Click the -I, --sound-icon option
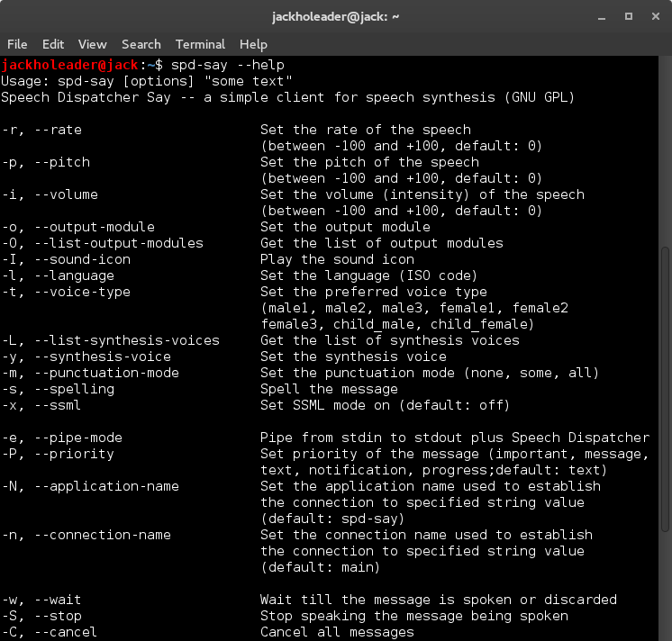672x641 pixels. (66, 259)
